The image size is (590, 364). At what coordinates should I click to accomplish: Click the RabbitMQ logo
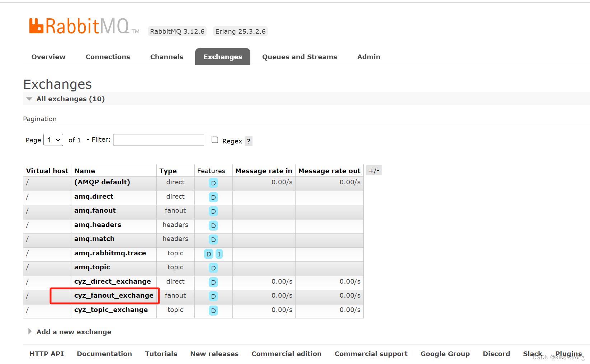pos(84,26)
